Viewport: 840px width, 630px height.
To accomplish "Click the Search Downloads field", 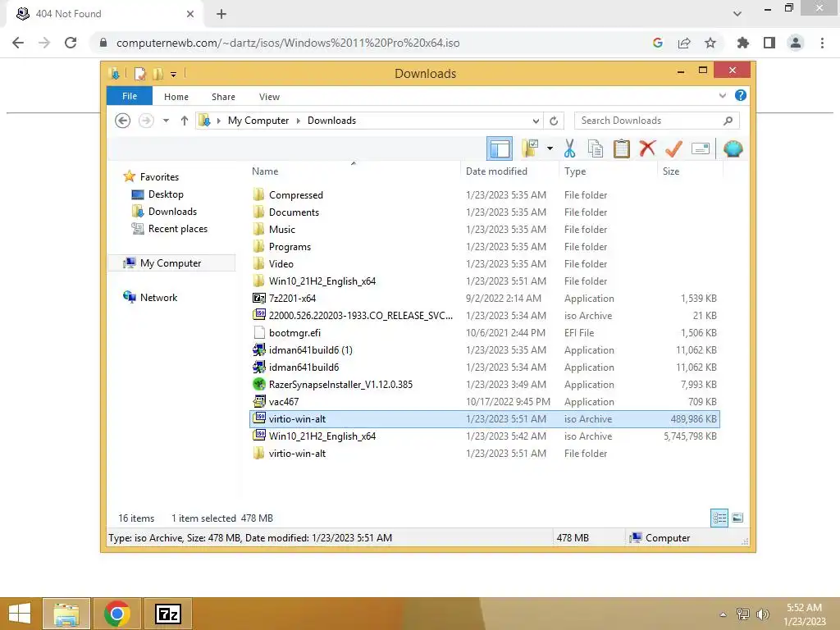I will (657, 121).
